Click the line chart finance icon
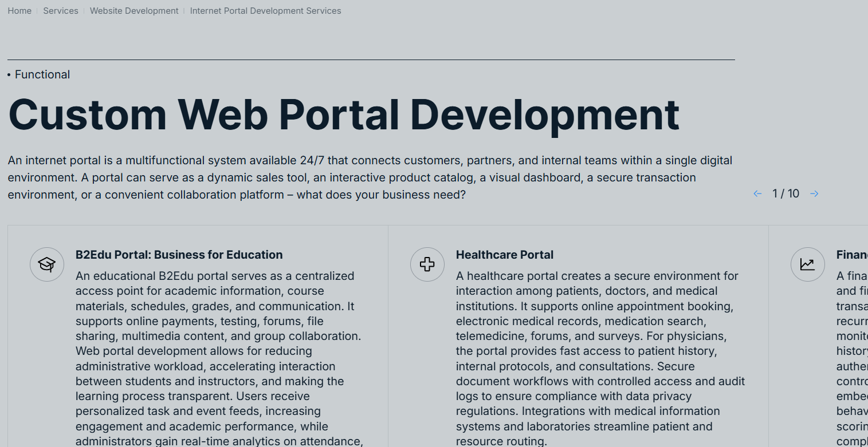This screenshot has width=868, height=447. click(808, 264)
